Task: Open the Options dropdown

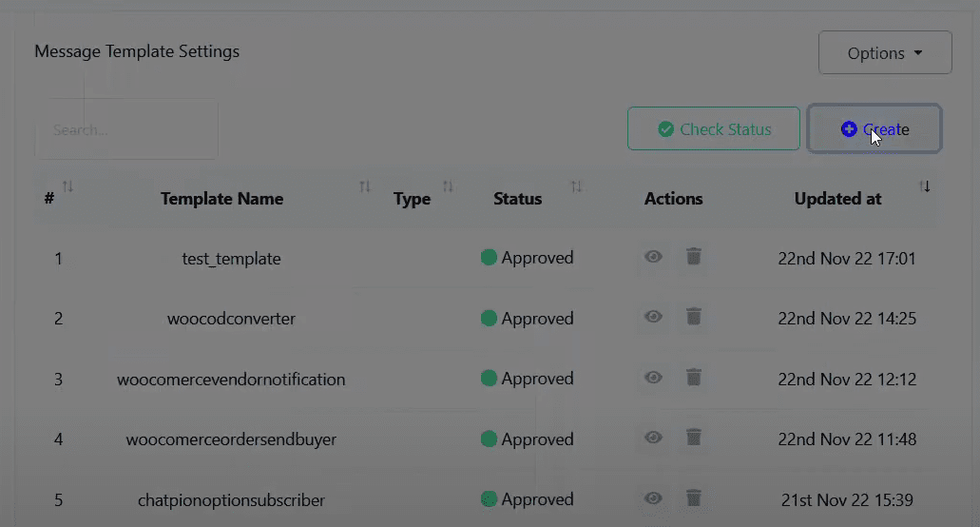Action: point(884,53)
